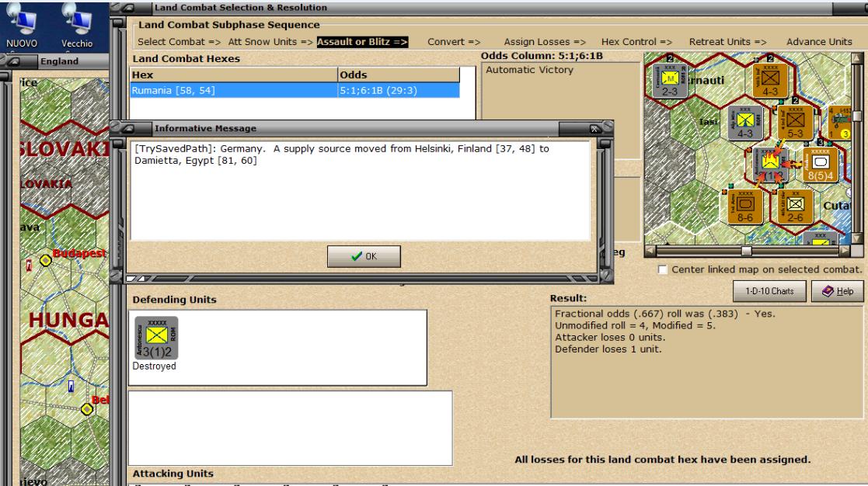This screenshot has width=868, height=486.
Task: Select the aircraft counter on minimap edge
Action: point(840,122)
